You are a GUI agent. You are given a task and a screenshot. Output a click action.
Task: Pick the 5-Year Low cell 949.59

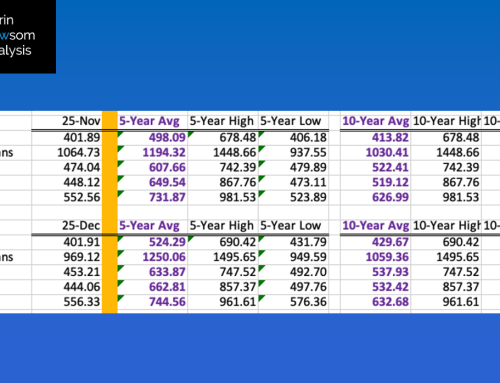[x=293, y=257]
